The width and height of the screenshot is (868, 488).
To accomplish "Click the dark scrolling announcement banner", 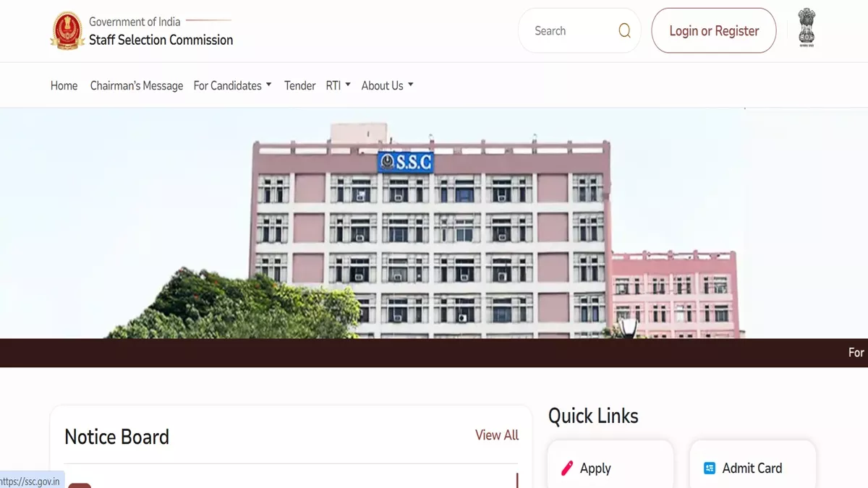I will point(434,353).
